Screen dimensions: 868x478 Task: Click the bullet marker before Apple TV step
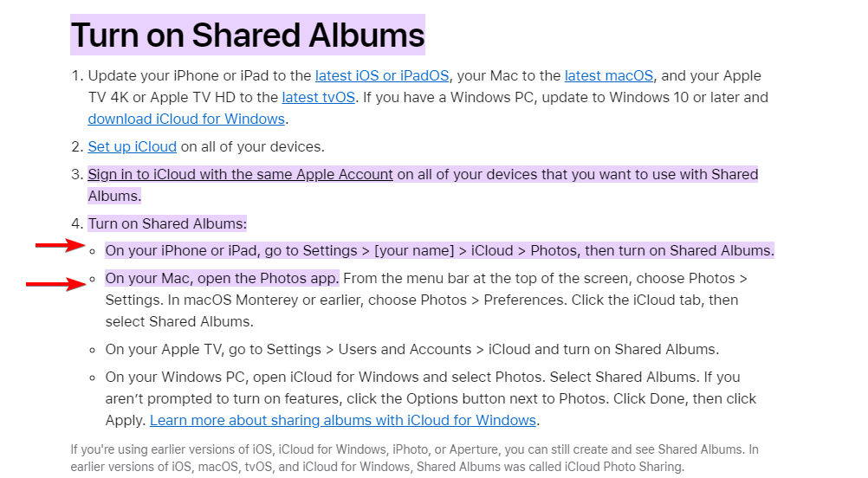click(x=93, y=349)
